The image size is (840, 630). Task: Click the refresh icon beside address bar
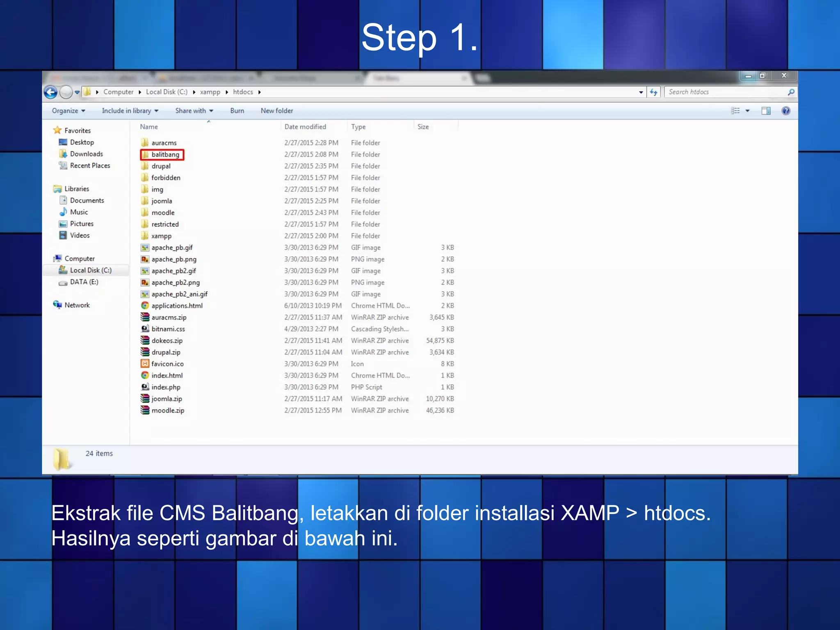[x=653, y=92]
